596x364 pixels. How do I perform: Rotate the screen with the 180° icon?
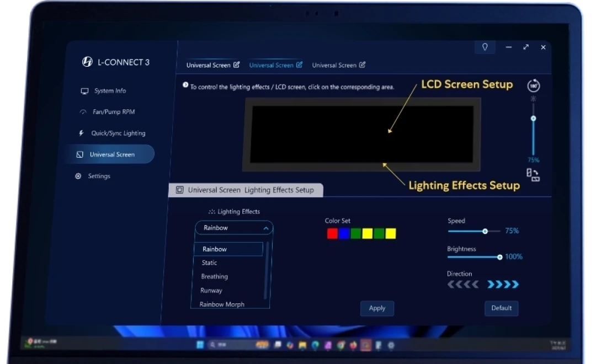pos(533,85)
